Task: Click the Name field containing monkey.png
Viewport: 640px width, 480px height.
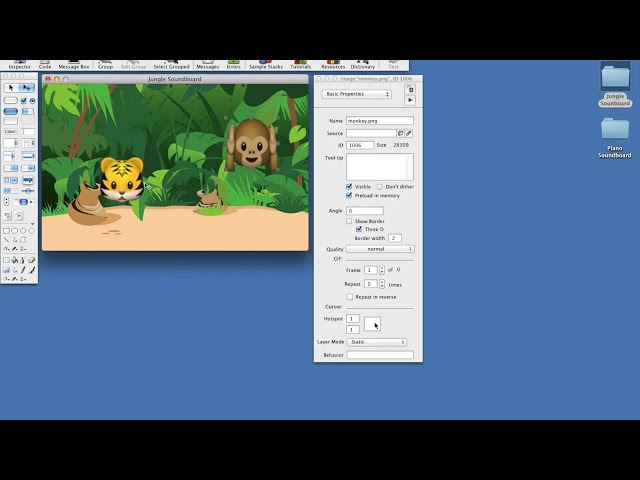Action: pos(380,121)
